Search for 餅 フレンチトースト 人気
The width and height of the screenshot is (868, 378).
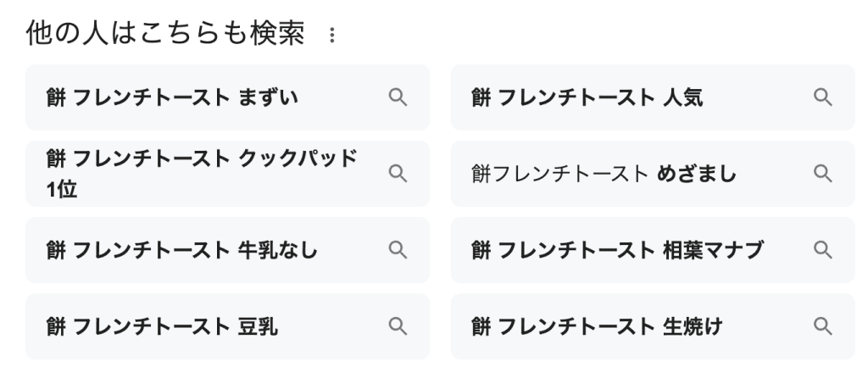point(587,98)
